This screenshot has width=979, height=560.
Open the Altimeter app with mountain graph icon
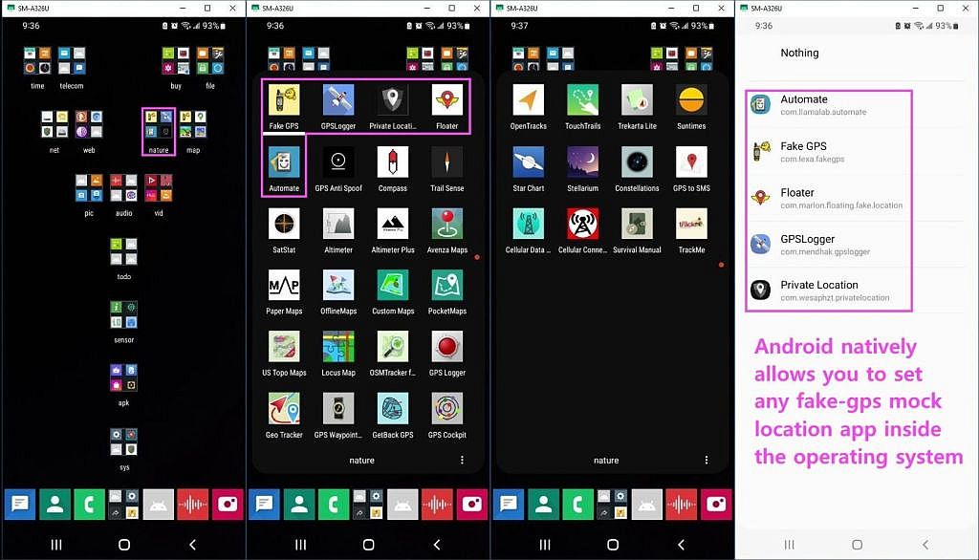pyautogui.click(x=338, y=225)
